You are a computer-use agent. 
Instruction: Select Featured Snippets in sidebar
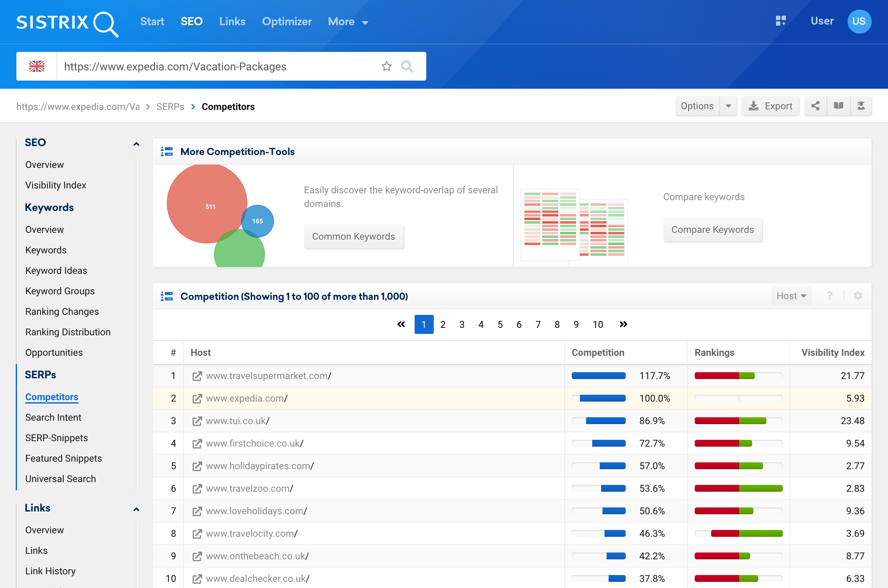point(64,458)
